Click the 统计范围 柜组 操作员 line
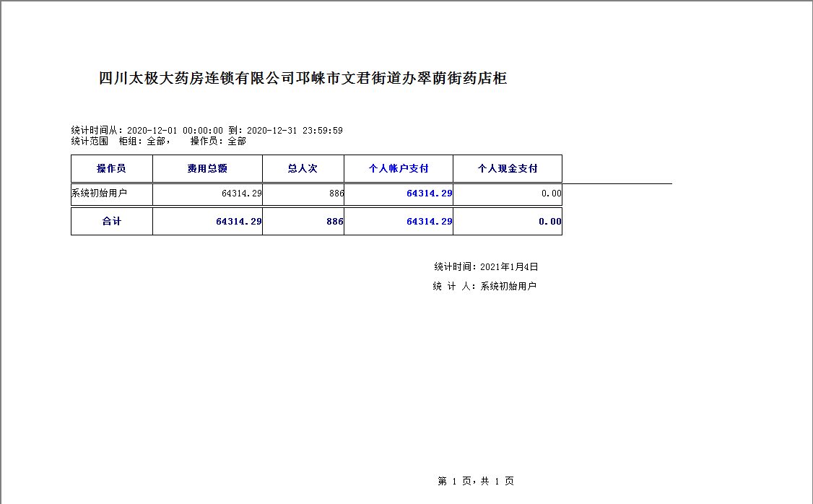The image size is (813, 504). (159, 141)
